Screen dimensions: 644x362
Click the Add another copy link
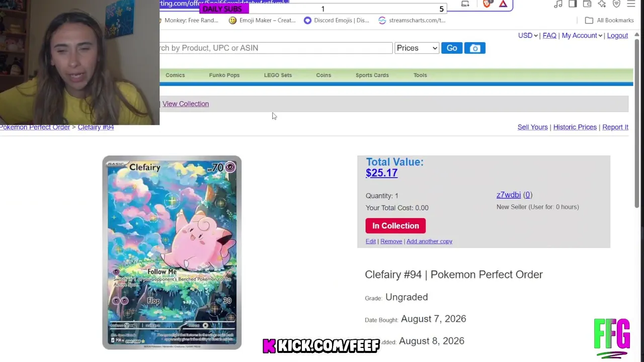(x=430, y=241)
